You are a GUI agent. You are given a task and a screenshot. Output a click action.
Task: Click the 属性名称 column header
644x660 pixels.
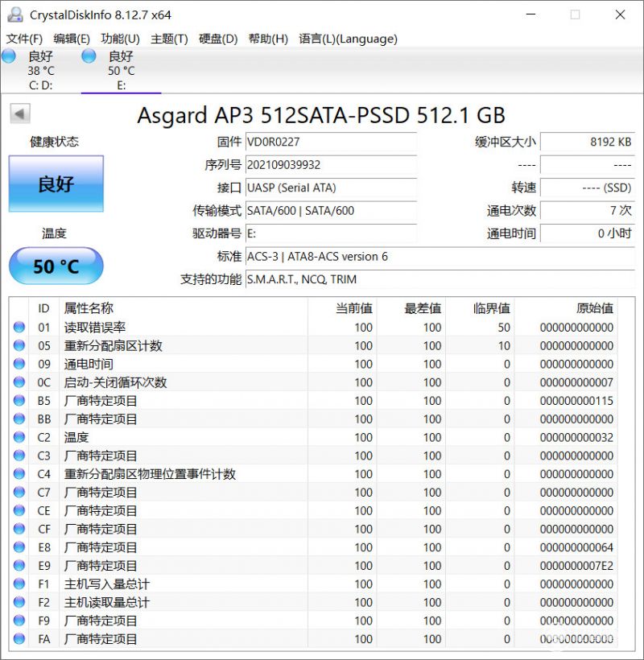point(183,308)
